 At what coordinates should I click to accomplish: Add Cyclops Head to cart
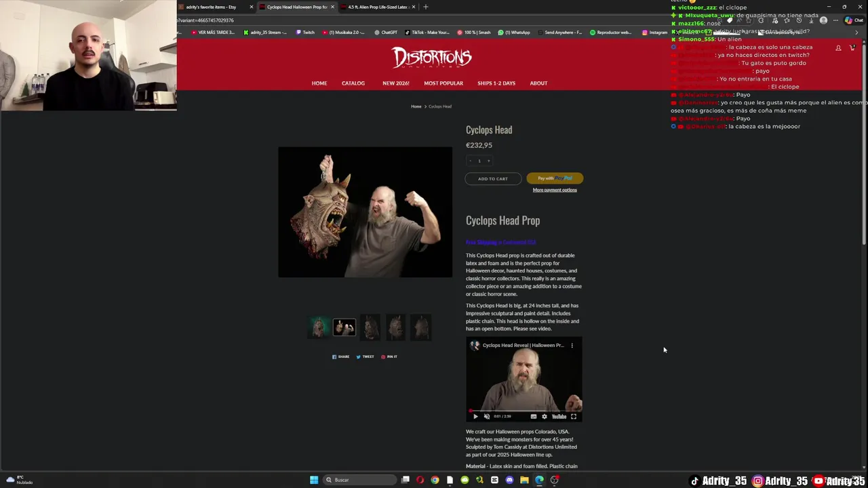point(493,179)
